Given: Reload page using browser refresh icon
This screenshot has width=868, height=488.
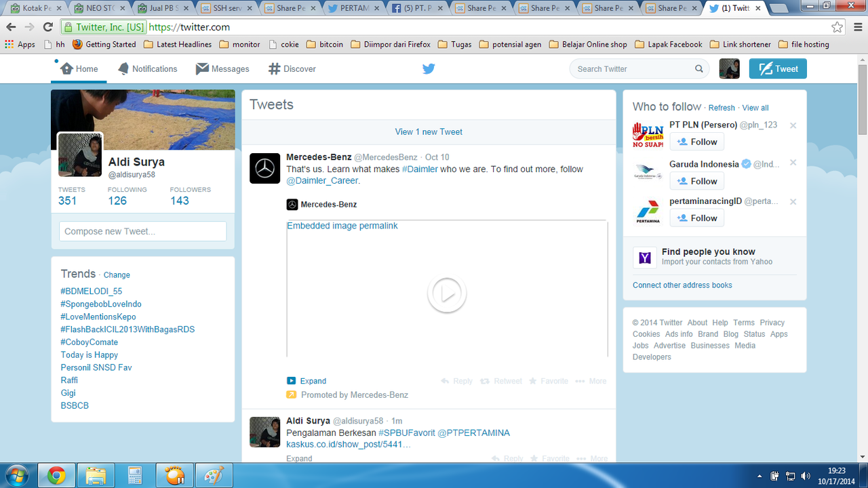Looking at the screenshot, I should 47,27.
